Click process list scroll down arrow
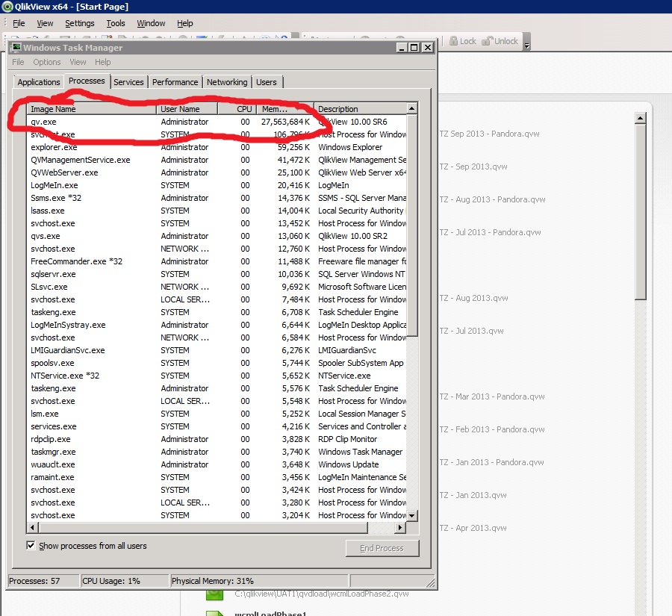672x616 pixels. [x=412, y=516]
